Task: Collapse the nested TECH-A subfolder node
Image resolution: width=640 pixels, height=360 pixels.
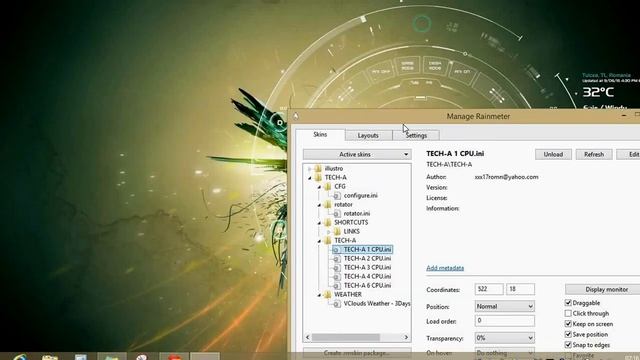Action: 319,241
